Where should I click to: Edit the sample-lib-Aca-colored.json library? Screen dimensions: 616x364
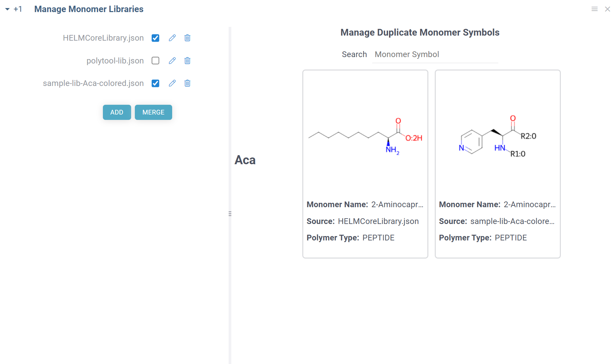click(x=172, y=83)
